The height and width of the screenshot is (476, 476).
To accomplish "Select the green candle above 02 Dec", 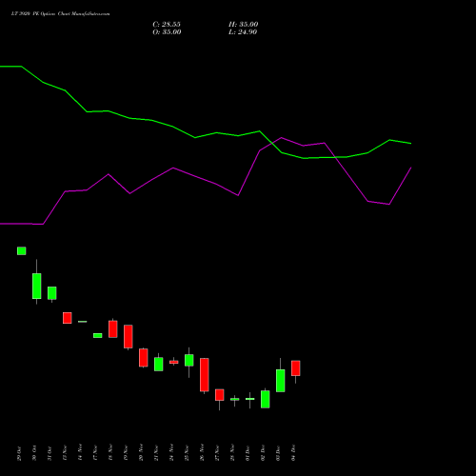I will [266, 399].
